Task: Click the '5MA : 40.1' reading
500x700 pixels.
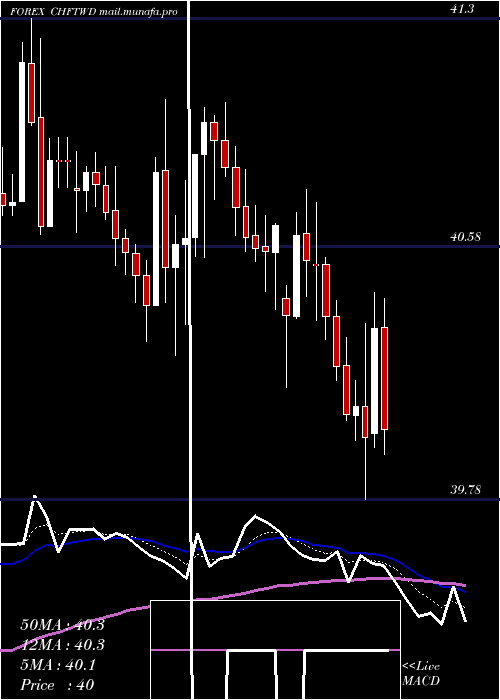Action: coord(58,665)
